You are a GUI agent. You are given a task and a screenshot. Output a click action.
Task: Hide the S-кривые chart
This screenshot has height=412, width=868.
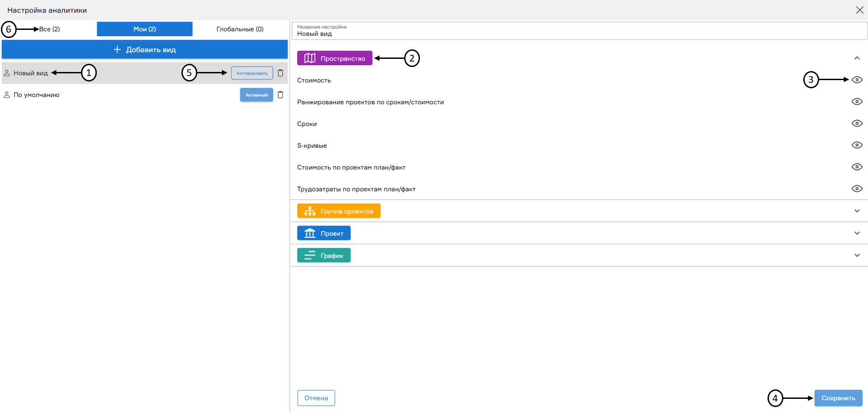(857, 145)
